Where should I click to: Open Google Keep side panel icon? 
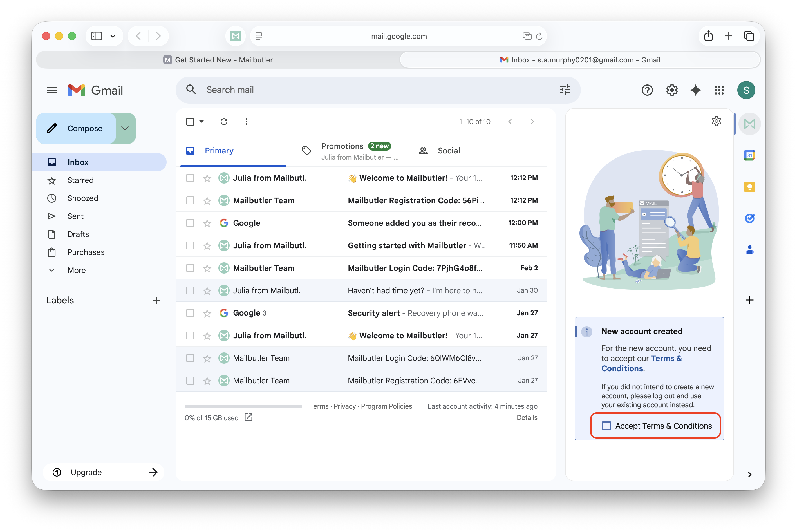[x=749, y=187]
